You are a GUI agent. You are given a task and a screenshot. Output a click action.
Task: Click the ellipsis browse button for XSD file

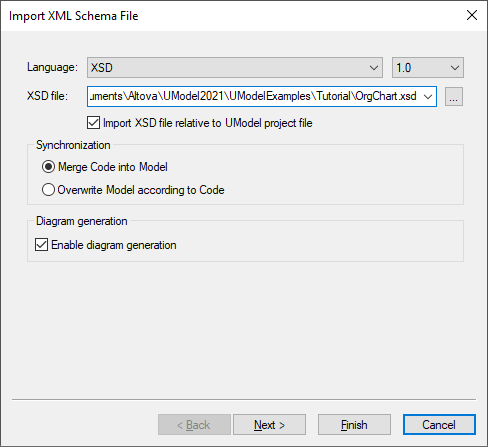tap(454, 97)
